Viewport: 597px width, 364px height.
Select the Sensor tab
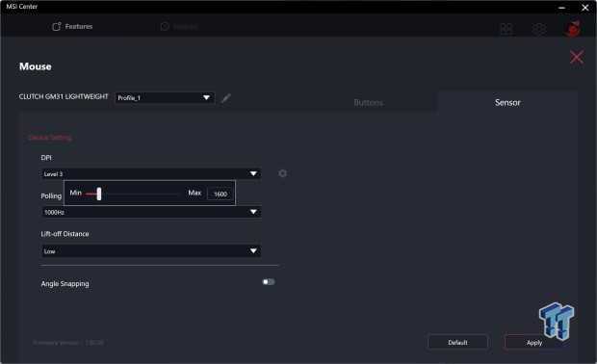pyautogui.click(x=507, y=102)
